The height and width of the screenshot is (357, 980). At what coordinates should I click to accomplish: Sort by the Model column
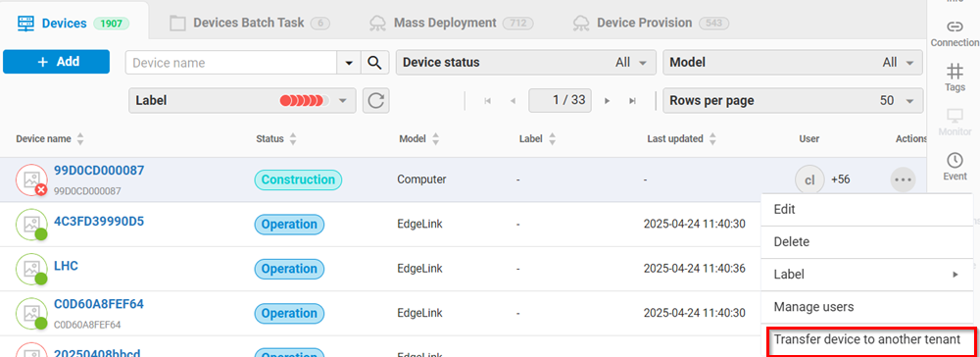[x=436, y=139]
